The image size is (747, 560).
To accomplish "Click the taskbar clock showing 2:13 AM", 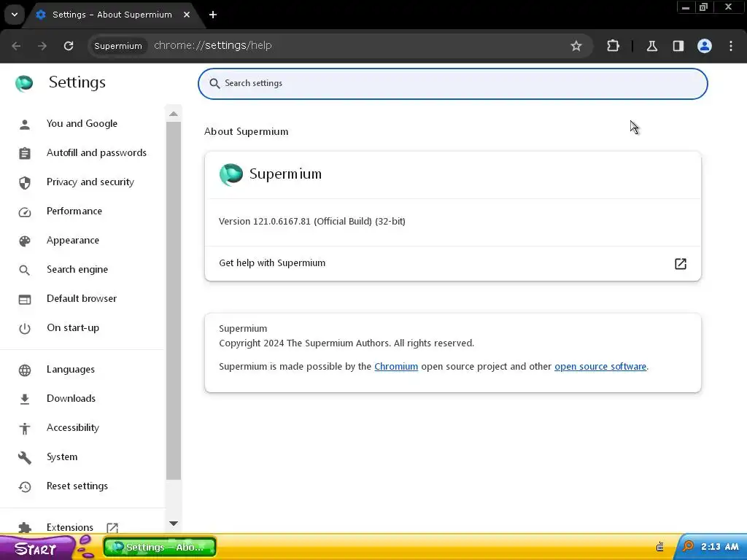I will pos(719,547).
